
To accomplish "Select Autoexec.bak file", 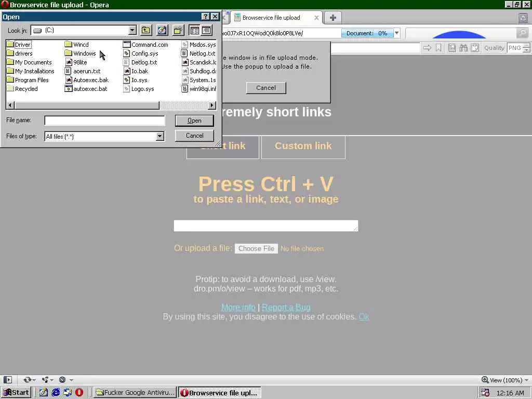I will tap(87, 79).
